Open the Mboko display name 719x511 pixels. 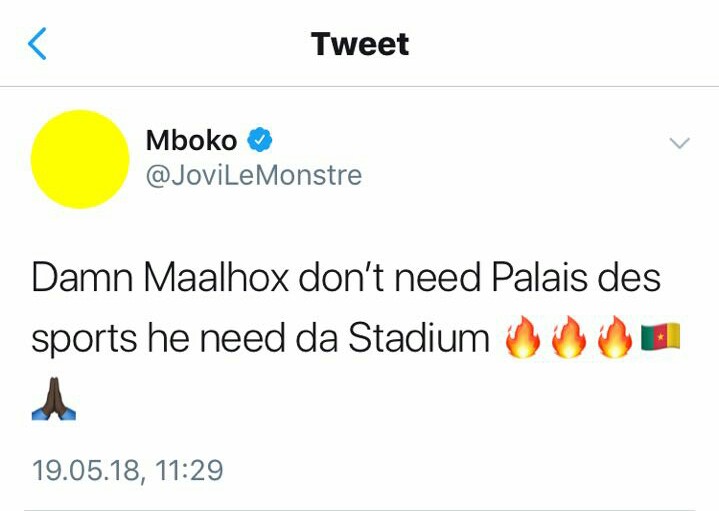pos(191,141)
